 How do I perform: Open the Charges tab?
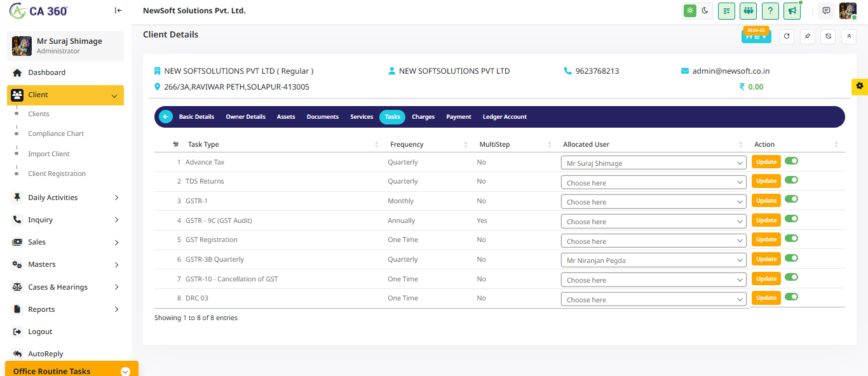coord(423,117)
